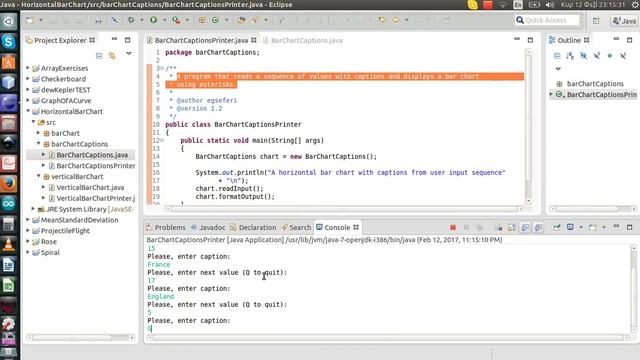
Task: Click the Open Perspective icon
Action: (596, 20)
